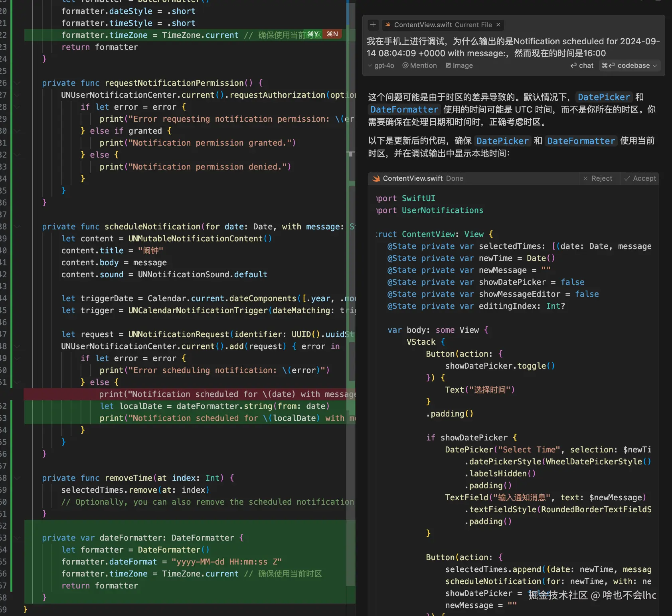This screenshot has height=616, width=672.
Task: Click the 'content.sound' assignment line
Action: pyautogui.click(x=164, y=274)
